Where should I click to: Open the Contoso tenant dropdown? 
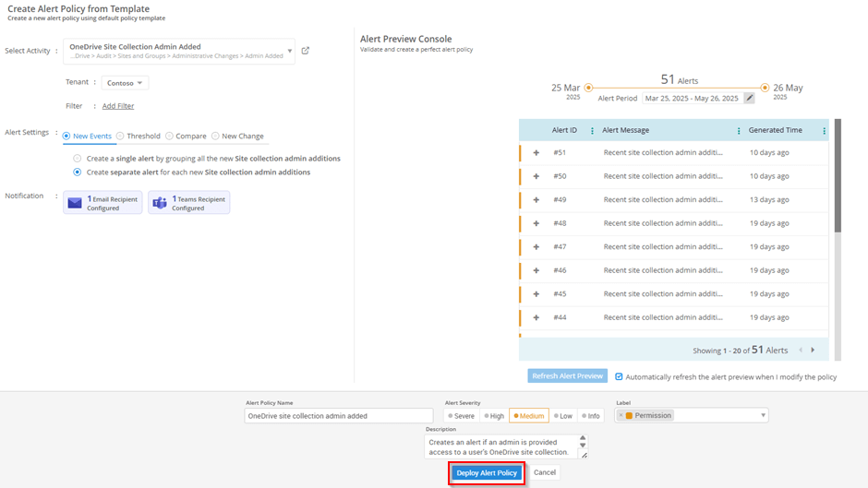coord(125,83)
